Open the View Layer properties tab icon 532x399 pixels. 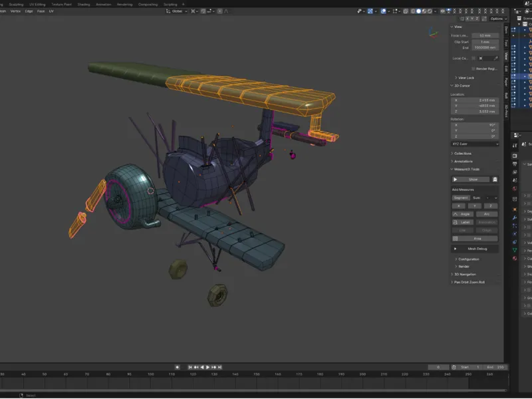(515, 172)
